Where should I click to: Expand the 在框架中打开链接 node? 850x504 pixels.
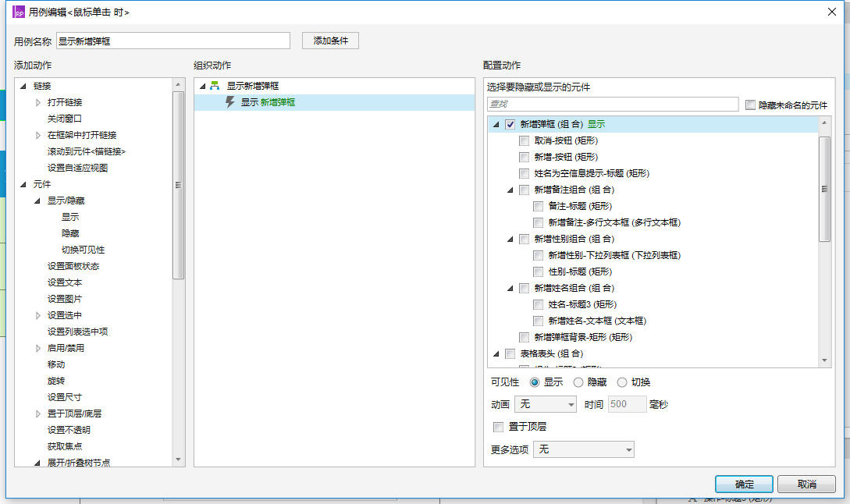pos(37,135)
